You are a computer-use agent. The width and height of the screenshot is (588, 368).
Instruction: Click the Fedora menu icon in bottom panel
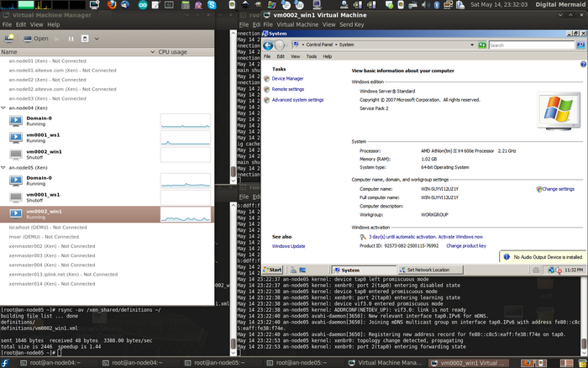point(5,363)
